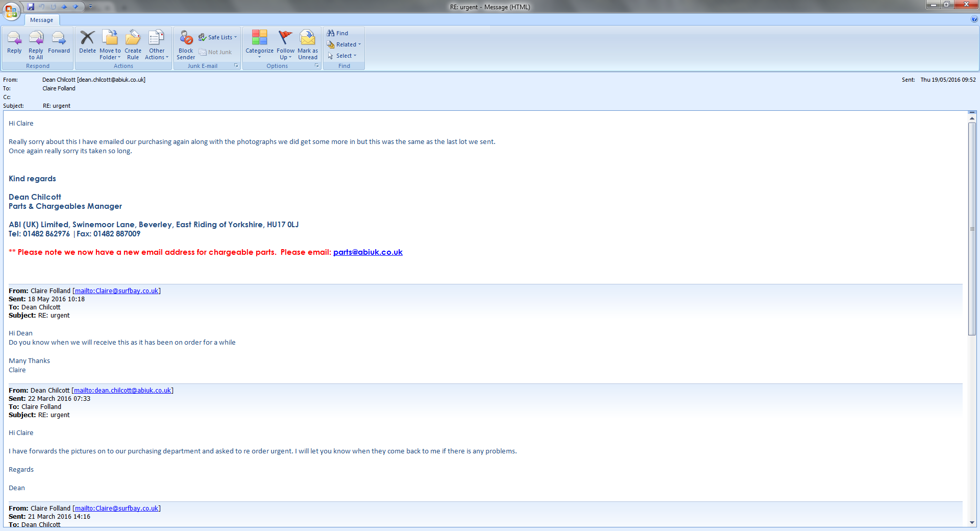Click the Reply icon
The image size is (980, 531).
coord(14,42)
